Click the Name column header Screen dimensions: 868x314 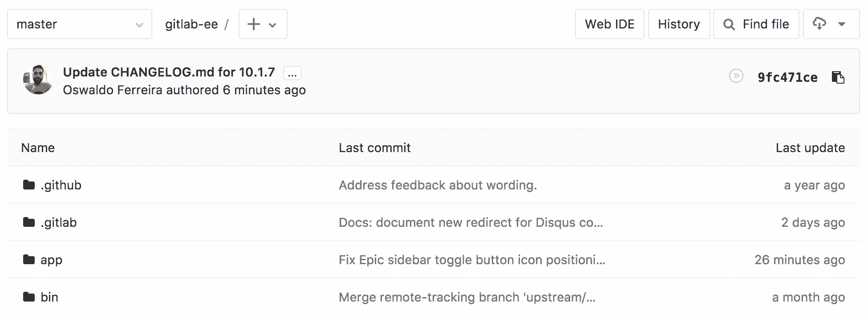tap(37, 147)
